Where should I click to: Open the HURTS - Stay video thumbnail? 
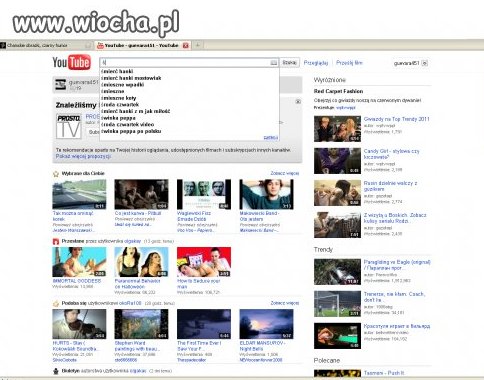(x=79, y=324)
